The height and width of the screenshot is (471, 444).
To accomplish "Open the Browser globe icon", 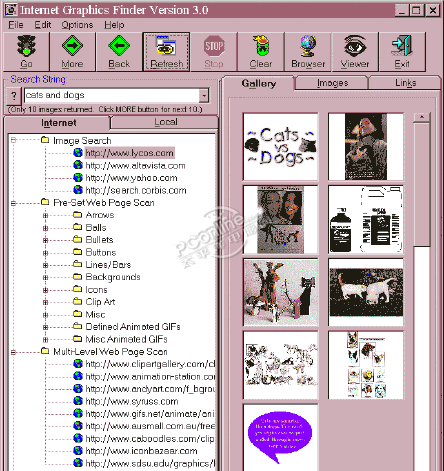I will tap(308, 46).
